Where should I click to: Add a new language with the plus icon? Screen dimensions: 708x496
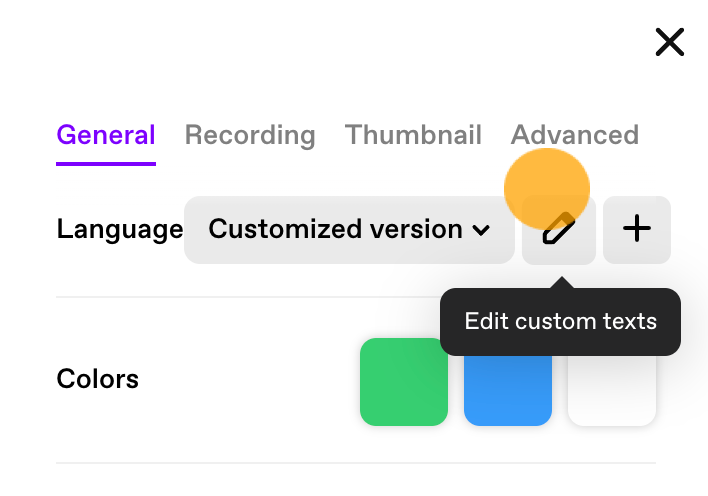click(x=637, y=229)
